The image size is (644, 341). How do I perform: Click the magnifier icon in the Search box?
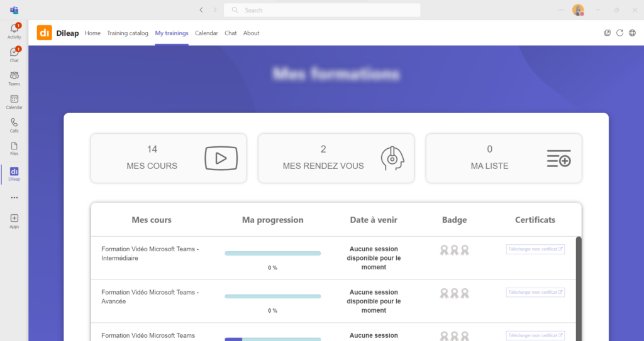(x=235, y=10)
